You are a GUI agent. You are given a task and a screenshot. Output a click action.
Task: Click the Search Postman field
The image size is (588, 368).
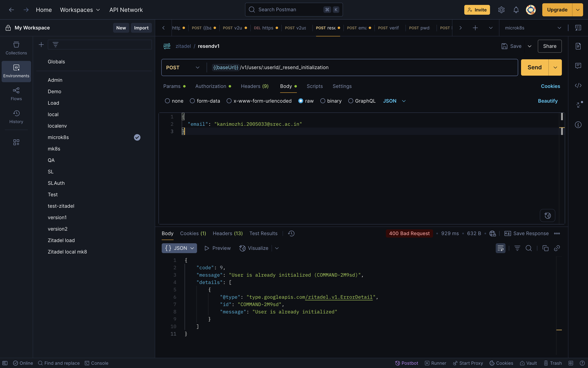294,9
